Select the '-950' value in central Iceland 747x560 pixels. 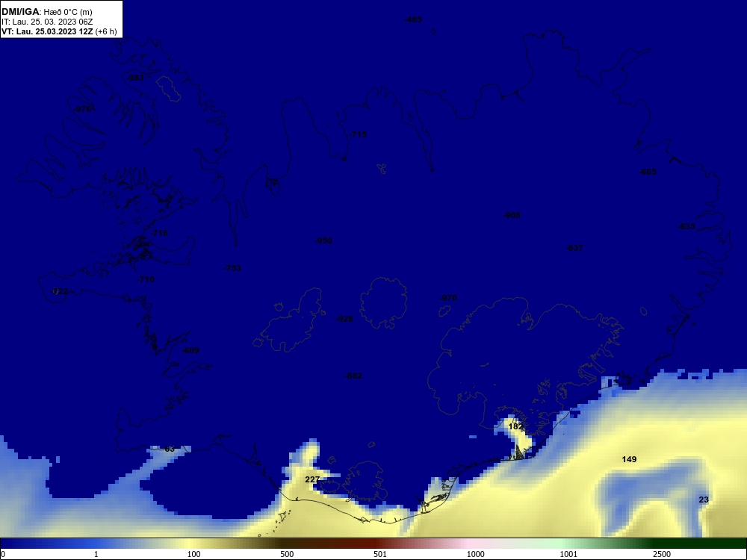pos(323,240)
